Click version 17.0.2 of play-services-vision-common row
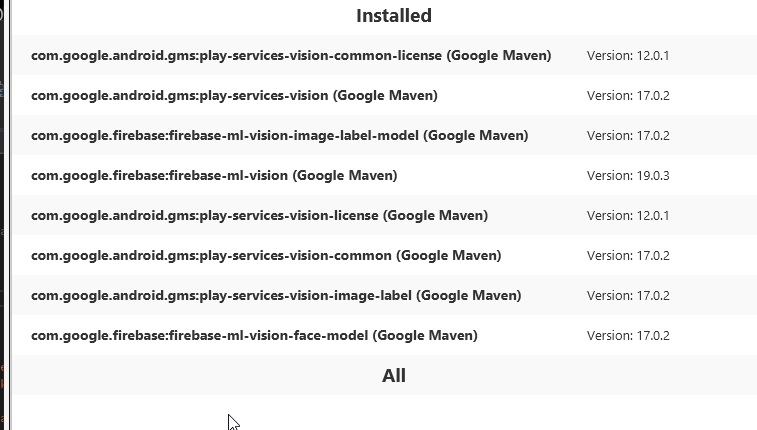The image size is (757, 430). (x=627, y=256)
